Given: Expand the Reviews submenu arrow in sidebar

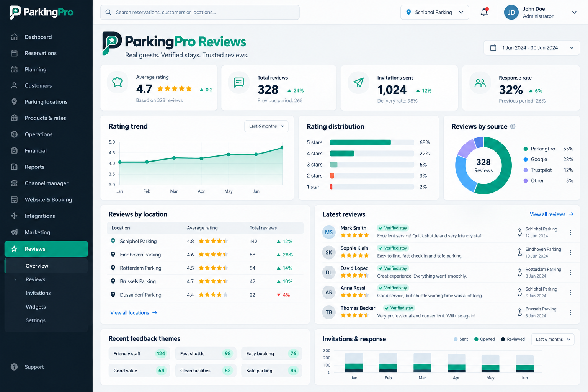Looking at the screenshot, I should 15,279.
